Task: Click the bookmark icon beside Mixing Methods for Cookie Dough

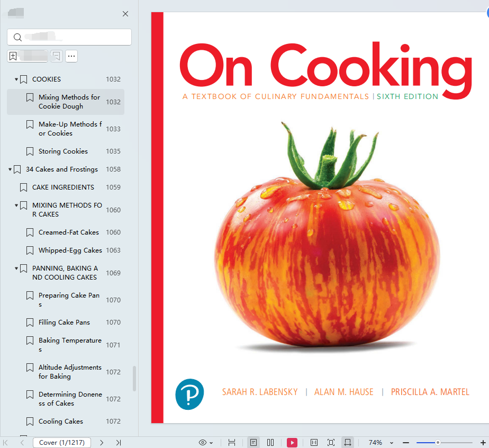Action: pos(30,97)
